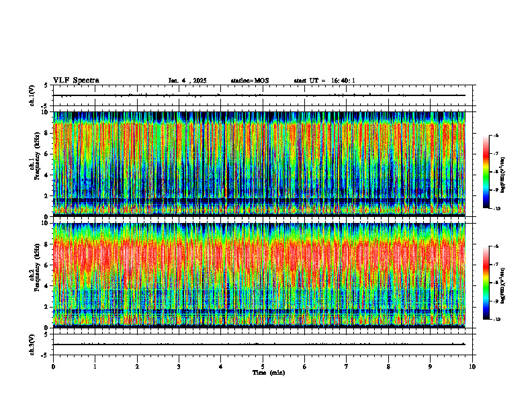Click the "1" tick on the time axis
The image size is (532, 411).
click(x=95, y=367)
